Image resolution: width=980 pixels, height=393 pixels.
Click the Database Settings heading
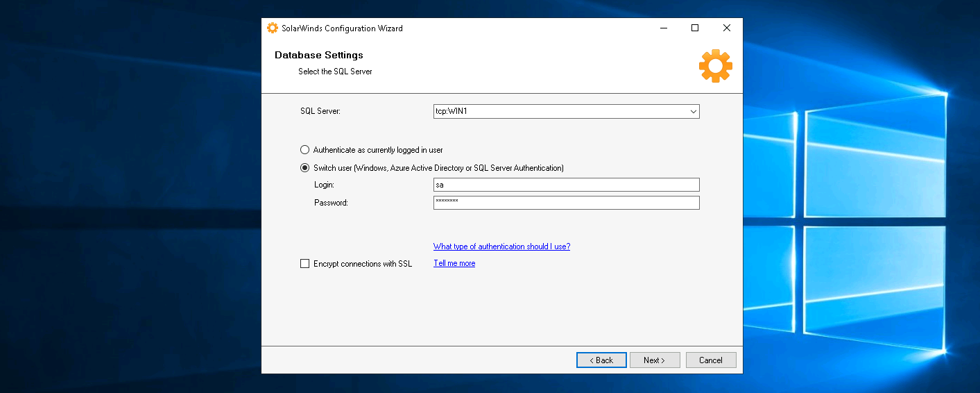coord(318,56)
